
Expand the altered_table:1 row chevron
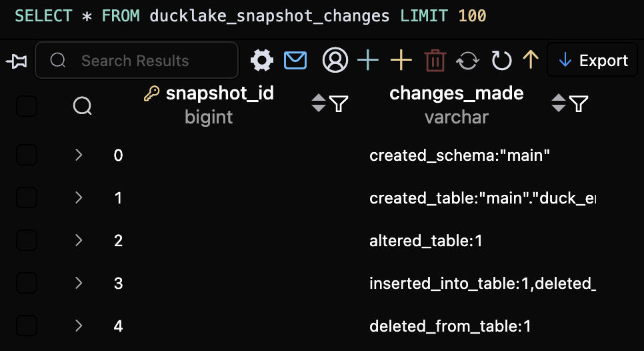tap(79, 240)
